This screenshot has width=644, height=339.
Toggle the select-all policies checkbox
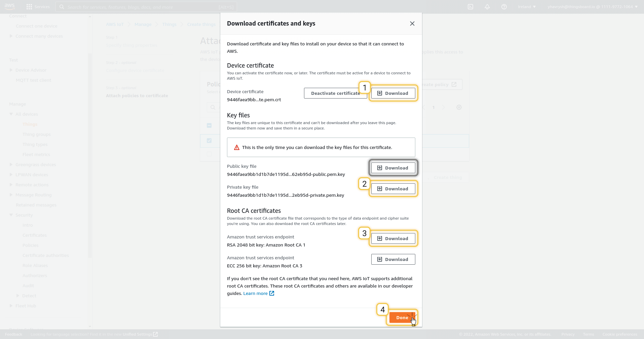click(x=209, y=125)
